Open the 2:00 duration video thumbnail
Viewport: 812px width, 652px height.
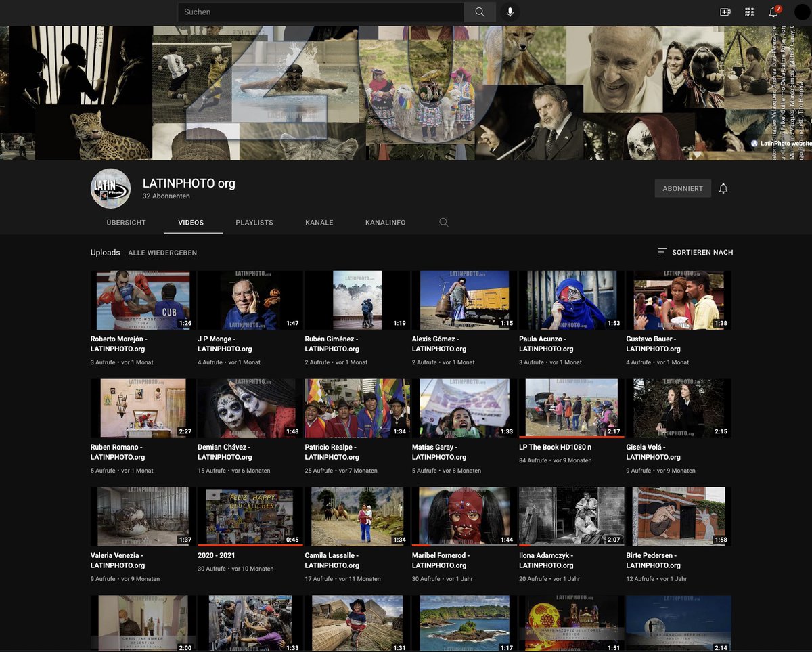pyautogui.click(x=143, y=624)
